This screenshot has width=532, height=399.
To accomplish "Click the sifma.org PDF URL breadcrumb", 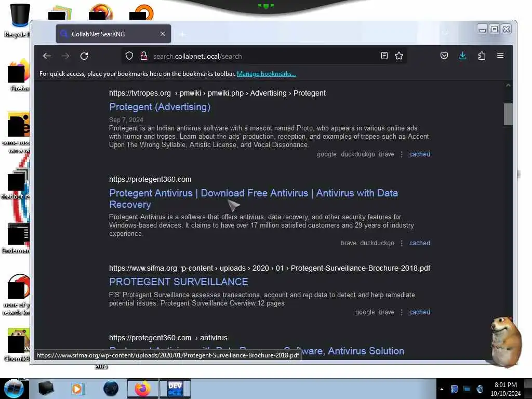I will (x=270, y=268).
